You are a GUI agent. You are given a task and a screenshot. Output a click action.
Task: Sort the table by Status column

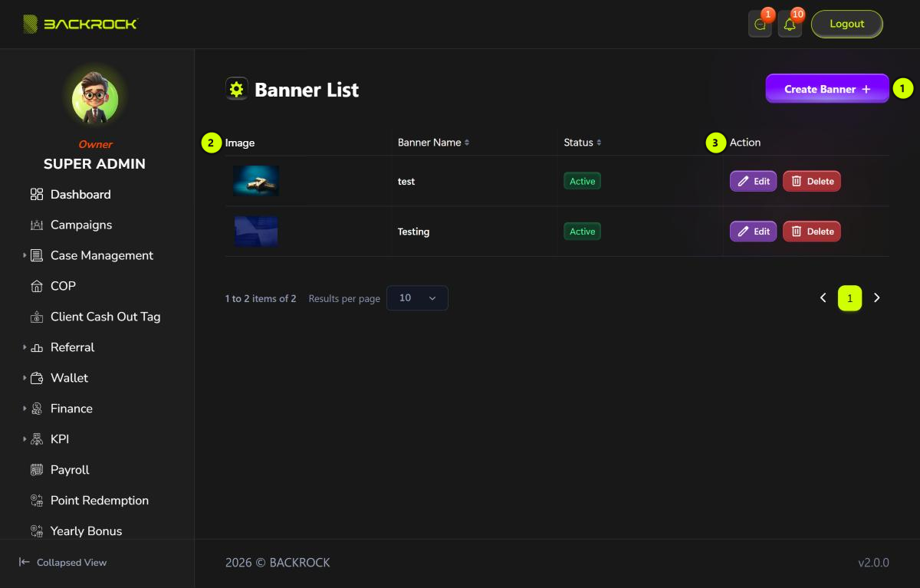pos(583,143)
